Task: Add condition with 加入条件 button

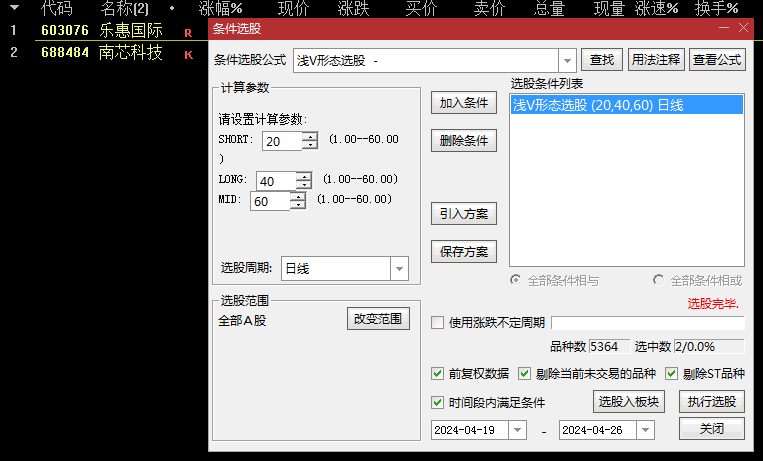Action: [x=464, y=103]
